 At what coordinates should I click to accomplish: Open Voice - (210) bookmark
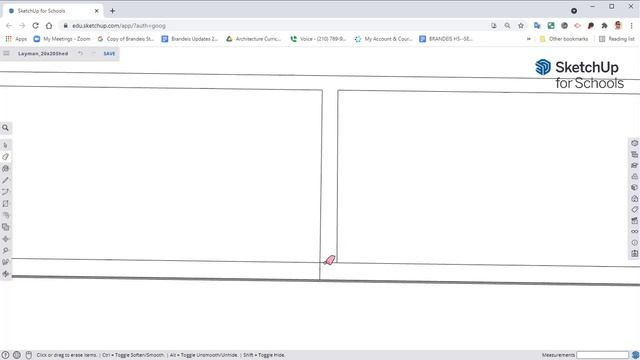click(318, 39)
